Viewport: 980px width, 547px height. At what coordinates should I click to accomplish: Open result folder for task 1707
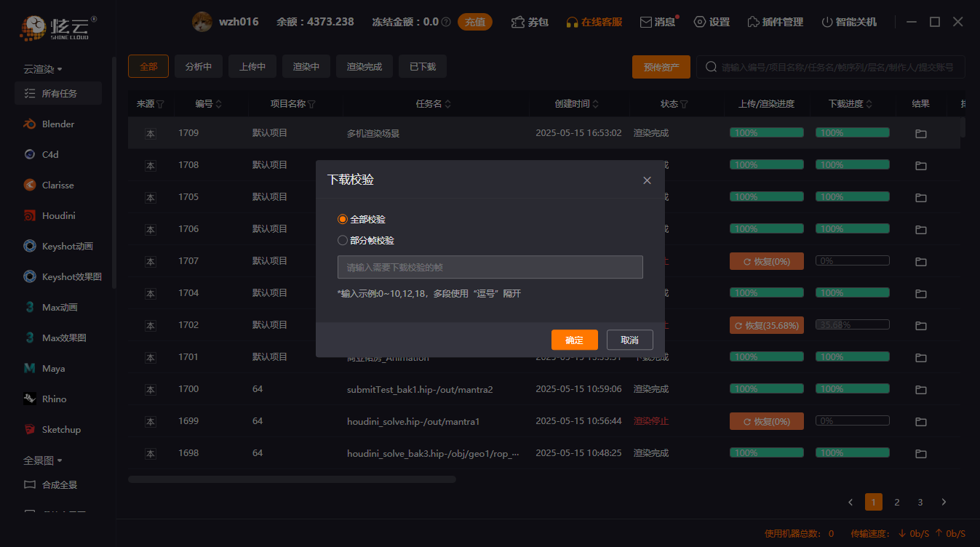(920, 261)
